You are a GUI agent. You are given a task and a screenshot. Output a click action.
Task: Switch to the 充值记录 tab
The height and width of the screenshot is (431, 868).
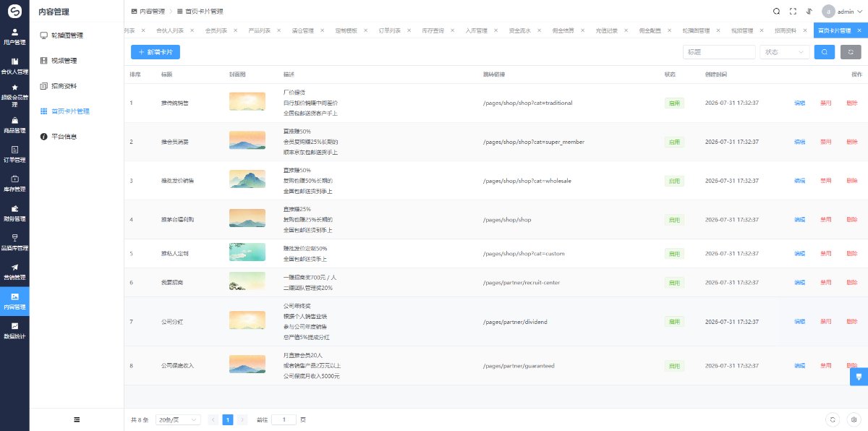(x=607, y=31)
